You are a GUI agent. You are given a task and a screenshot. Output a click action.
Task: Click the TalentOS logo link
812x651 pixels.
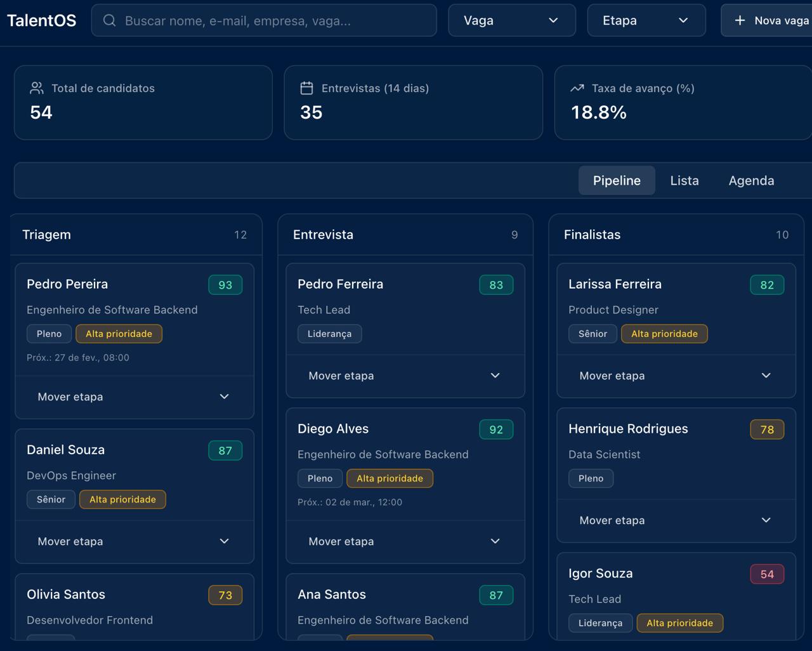[x=42, y=20]
